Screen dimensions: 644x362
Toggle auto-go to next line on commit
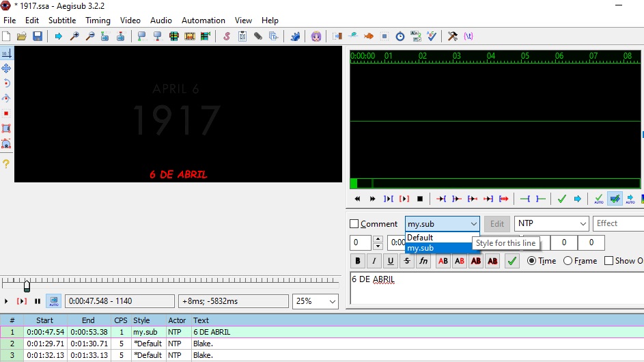[x=615, y=199]
